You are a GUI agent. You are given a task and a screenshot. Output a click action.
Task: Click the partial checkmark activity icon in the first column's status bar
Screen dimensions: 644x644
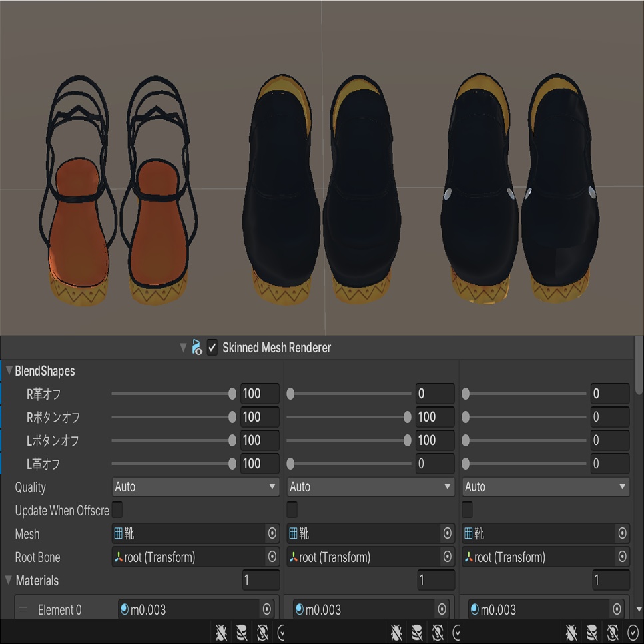click(282, 633)
